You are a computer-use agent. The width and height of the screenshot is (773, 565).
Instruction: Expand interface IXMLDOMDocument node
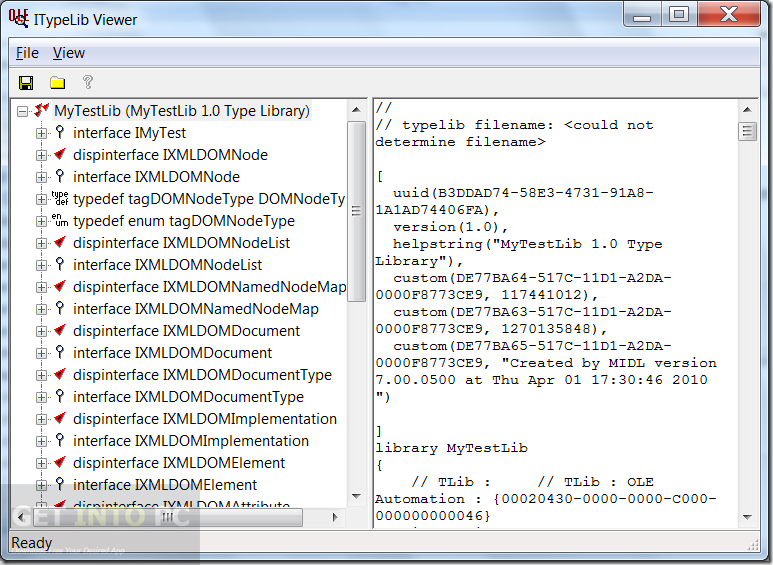click(41, 353)
